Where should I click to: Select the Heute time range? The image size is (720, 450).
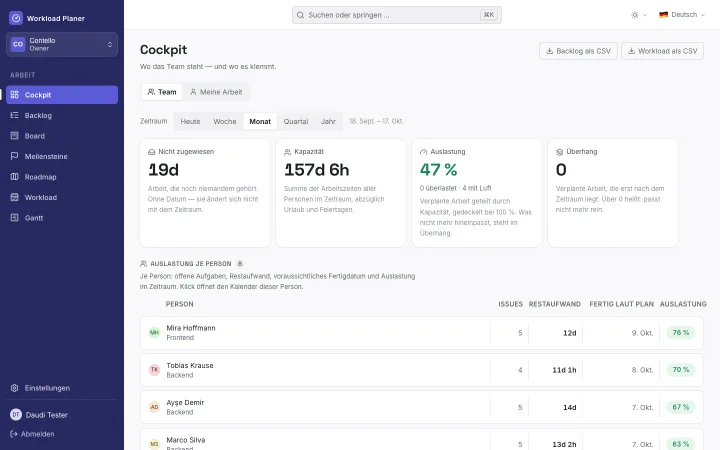click(x=190, y=121)
